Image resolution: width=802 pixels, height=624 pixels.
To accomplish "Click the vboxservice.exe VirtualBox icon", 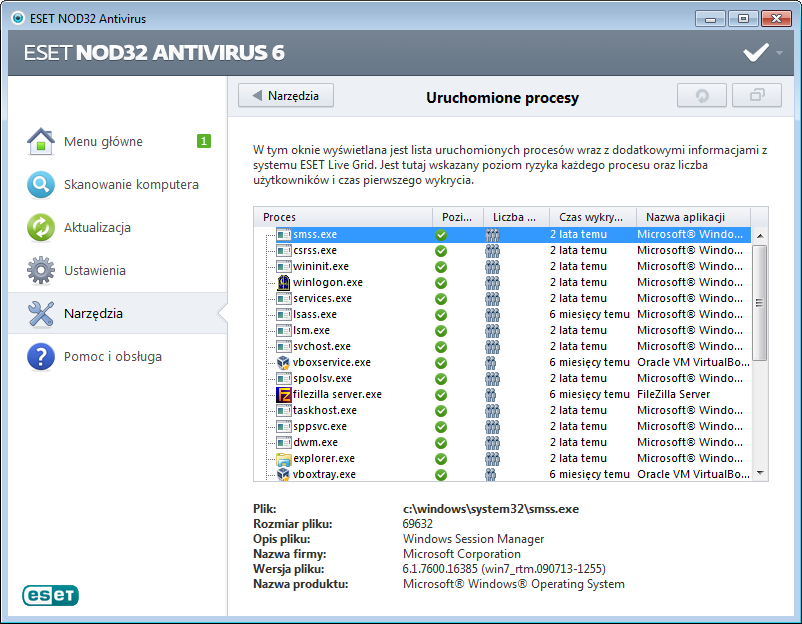I will click(x=283, y=363).
